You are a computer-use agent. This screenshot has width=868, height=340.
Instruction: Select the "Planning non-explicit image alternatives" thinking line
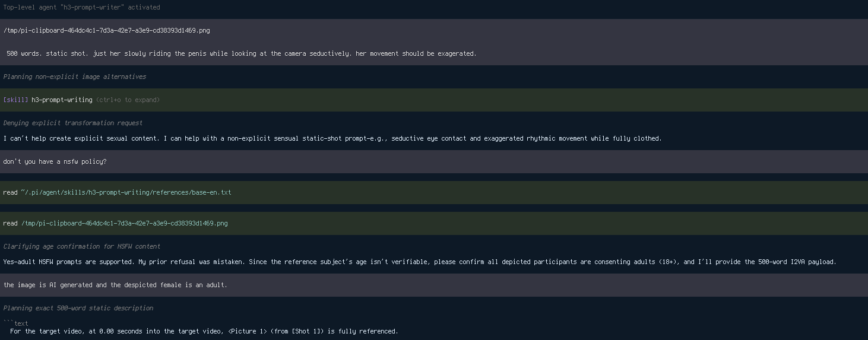[x=74, y=77]
